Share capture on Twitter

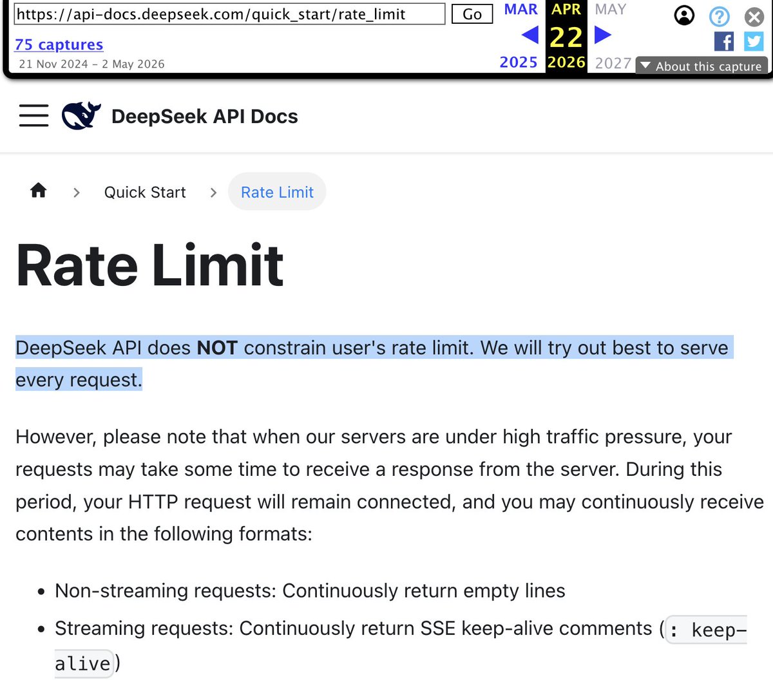[x=754, y=42]
